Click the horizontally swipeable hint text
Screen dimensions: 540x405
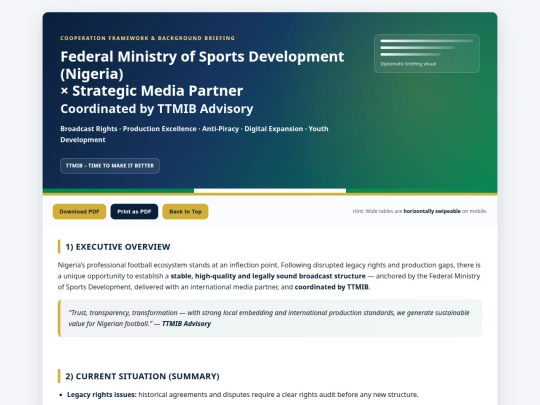coord(432,211)
